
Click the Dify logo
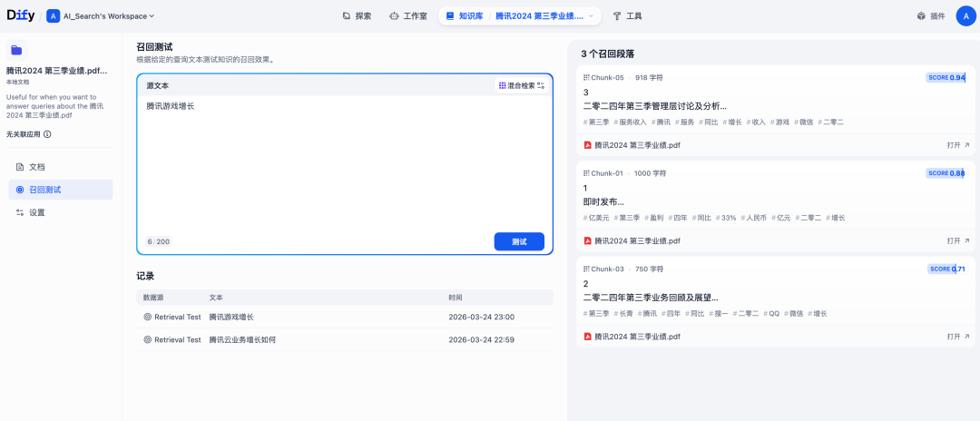pyautogui.click(x=21, y=15)
